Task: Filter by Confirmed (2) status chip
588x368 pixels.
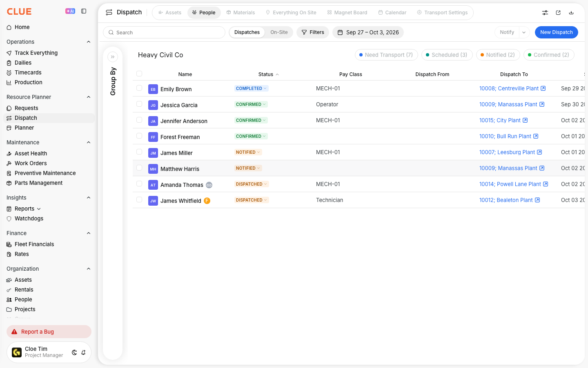Action: tap(549, 55)
